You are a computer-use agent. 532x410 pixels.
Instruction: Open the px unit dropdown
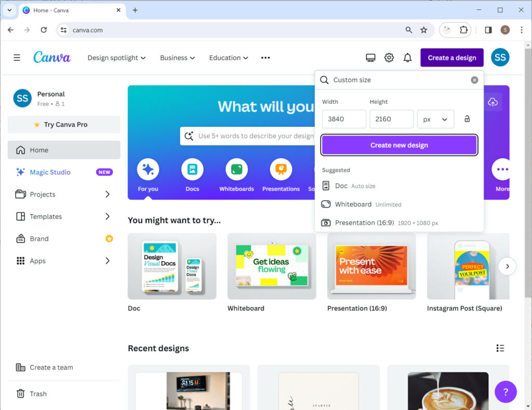[x=435, y=119]
